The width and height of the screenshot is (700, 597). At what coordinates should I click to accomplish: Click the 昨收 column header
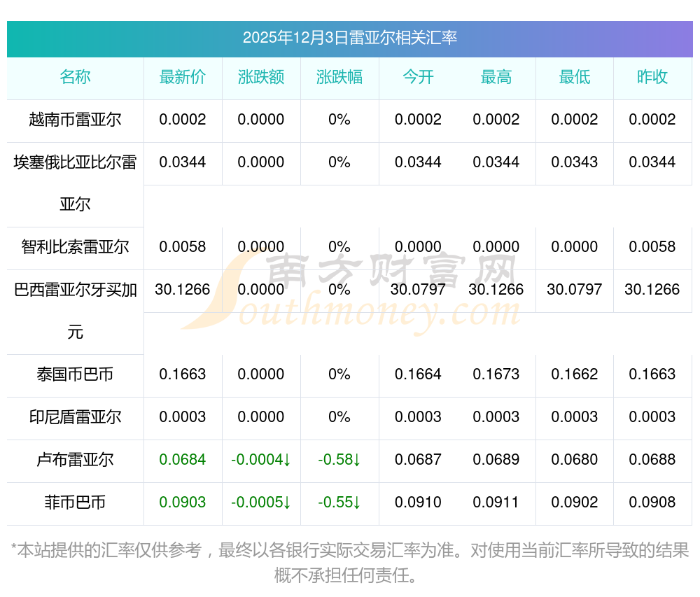pyautogui.click(x=652, y=78)
